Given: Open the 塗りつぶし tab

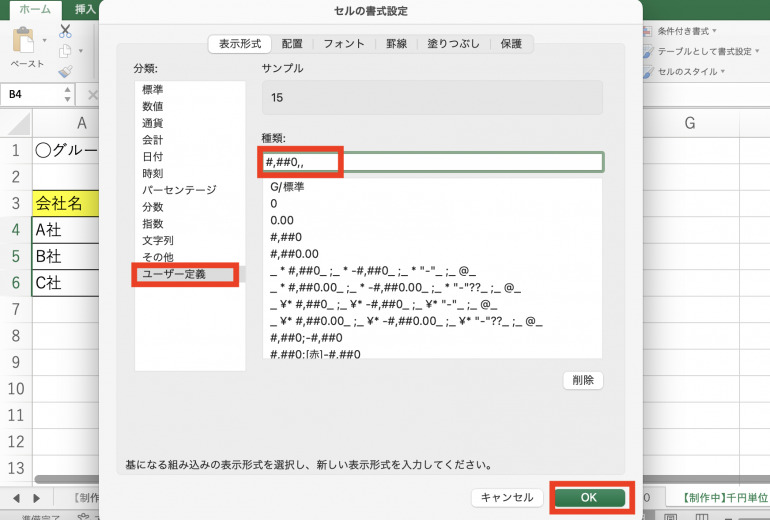Looking at the screenshot, I should pos(455,44).
